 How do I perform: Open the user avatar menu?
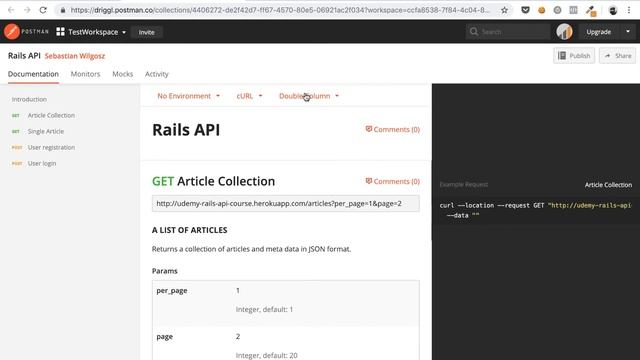pos(564,31)
